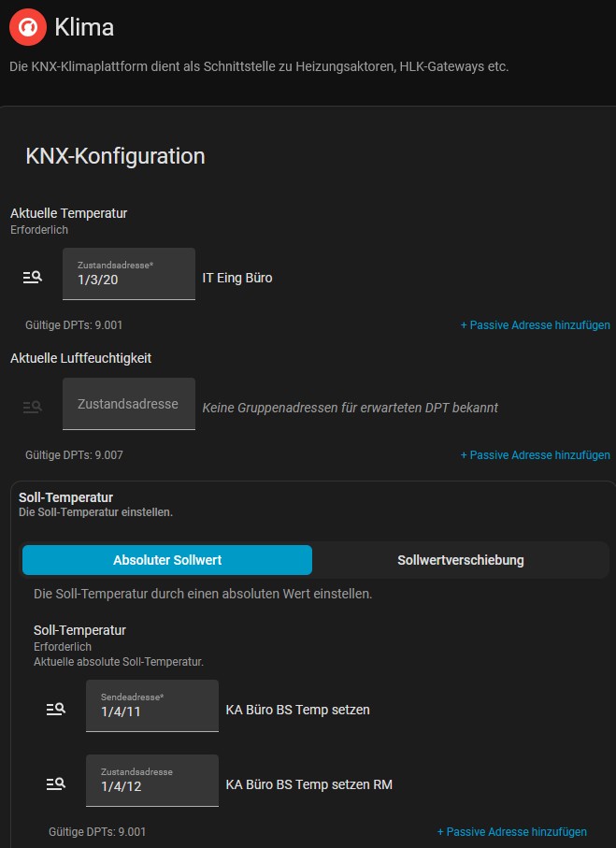Edit the Sendeadresse field with 1/4/11
Image resolution: width=616 pixels, height=848 pixels.
pos(152,706)
